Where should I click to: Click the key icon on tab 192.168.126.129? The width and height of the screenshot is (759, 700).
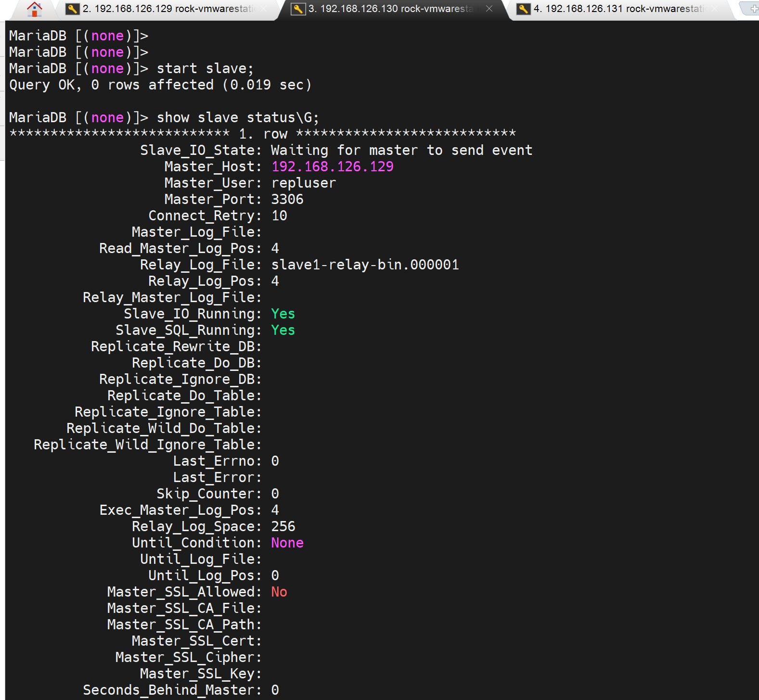73,9
